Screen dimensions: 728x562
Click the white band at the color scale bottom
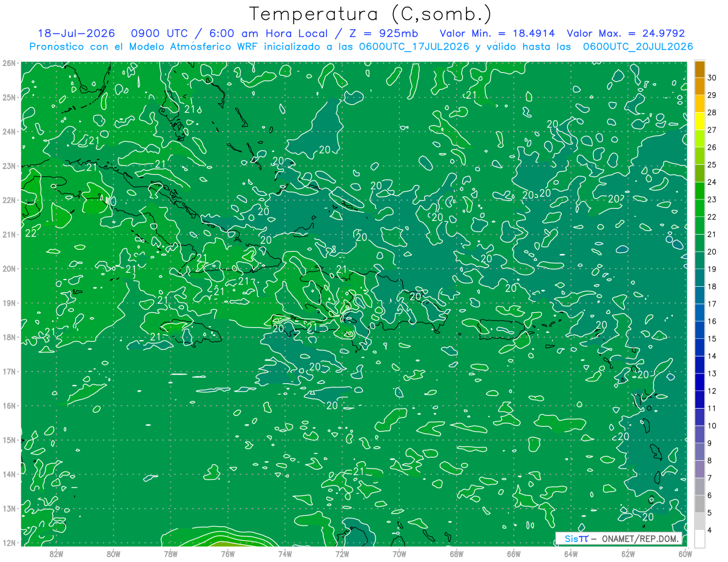coord(699,538)
